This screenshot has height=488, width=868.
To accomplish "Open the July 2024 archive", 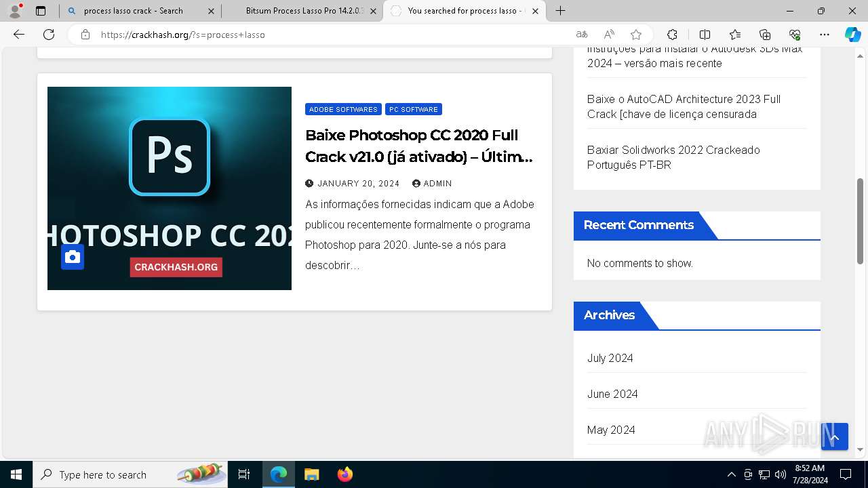I will [610, 358].
